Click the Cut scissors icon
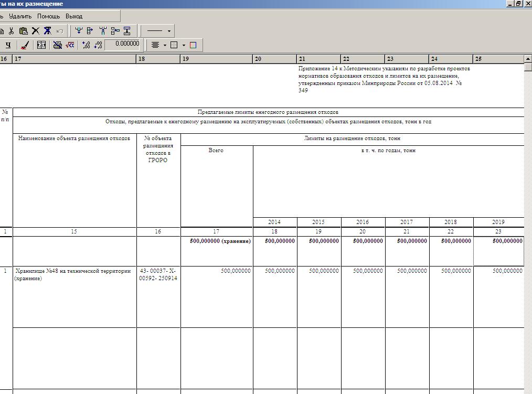Screen dimensions: 532x394 [x=12, y=31]
